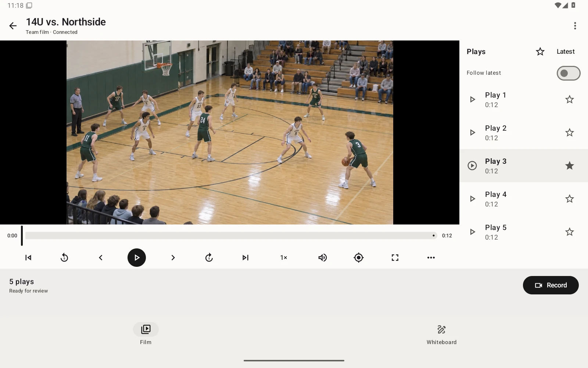Mute the video volume

pyautogui.click(x=322, y=258)
